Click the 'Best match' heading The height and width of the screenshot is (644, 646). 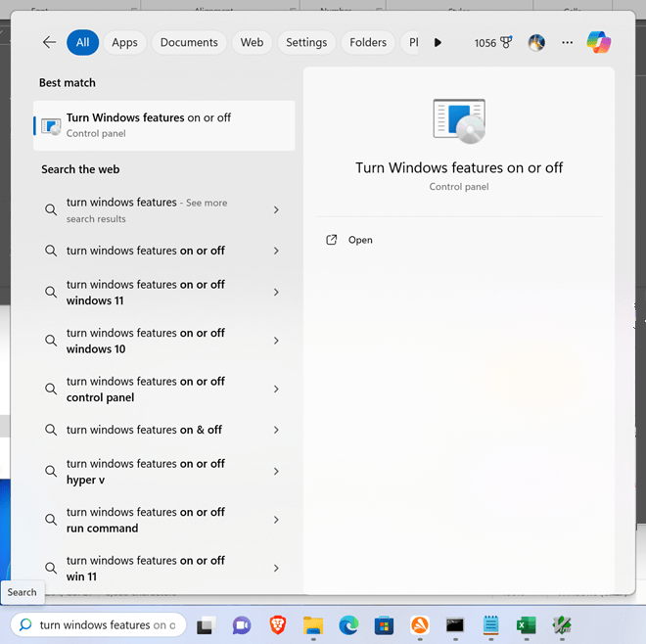(68, 83)
